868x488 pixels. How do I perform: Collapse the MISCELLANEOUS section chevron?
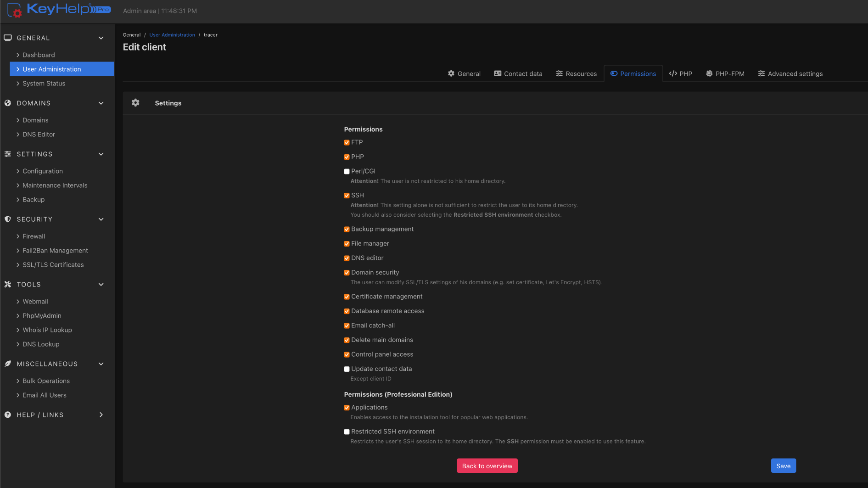[x=101, y=364]
